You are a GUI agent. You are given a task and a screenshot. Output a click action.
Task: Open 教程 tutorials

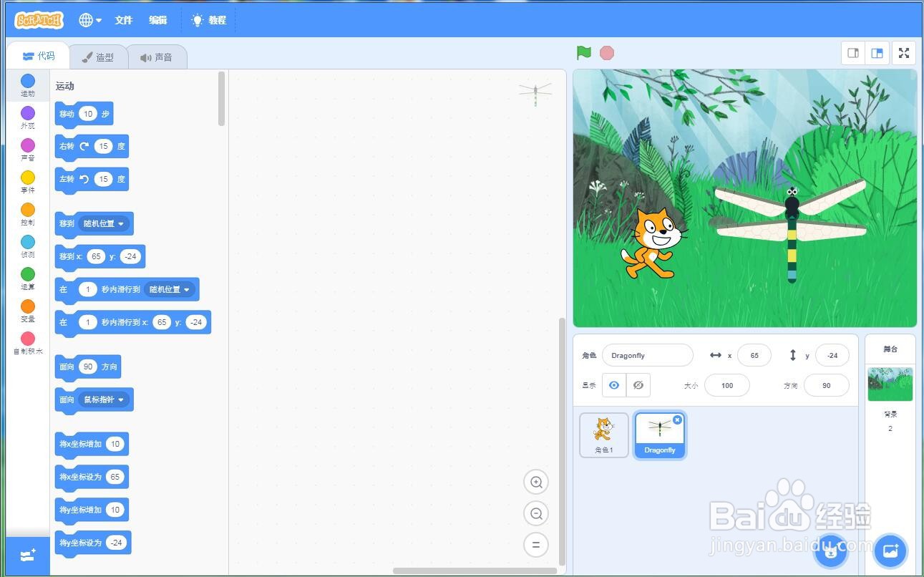pyautogui.click(x=208, y=20)
